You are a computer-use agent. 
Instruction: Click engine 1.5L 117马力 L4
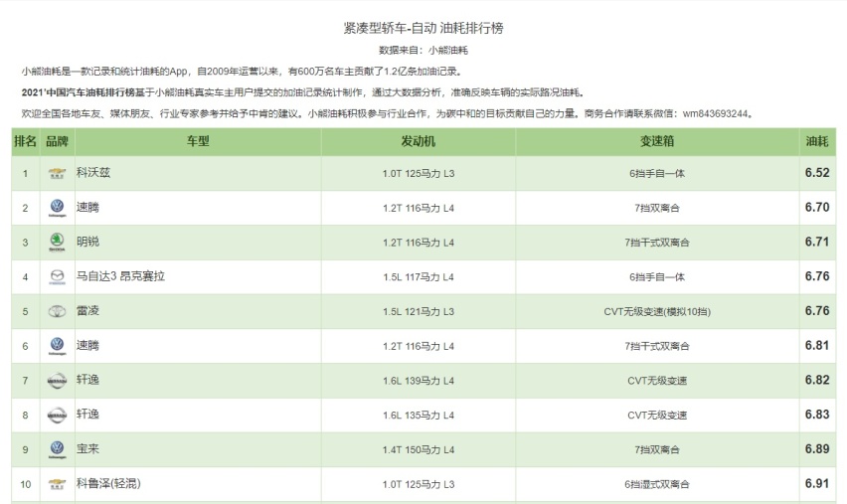419,277
